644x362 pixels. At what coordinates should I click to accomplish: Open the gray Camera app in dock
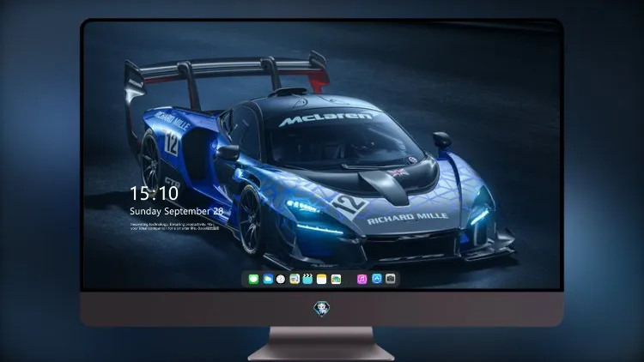[391, 279]
